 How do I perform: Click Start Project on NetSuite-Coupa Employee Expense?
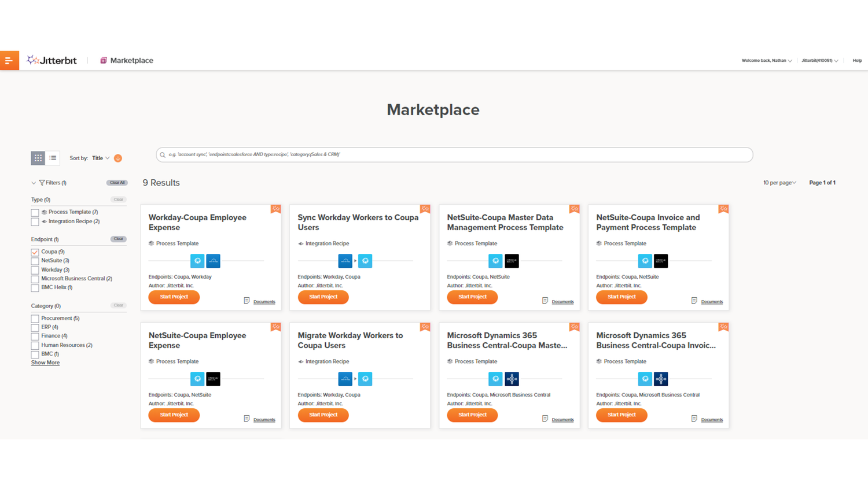174,415
